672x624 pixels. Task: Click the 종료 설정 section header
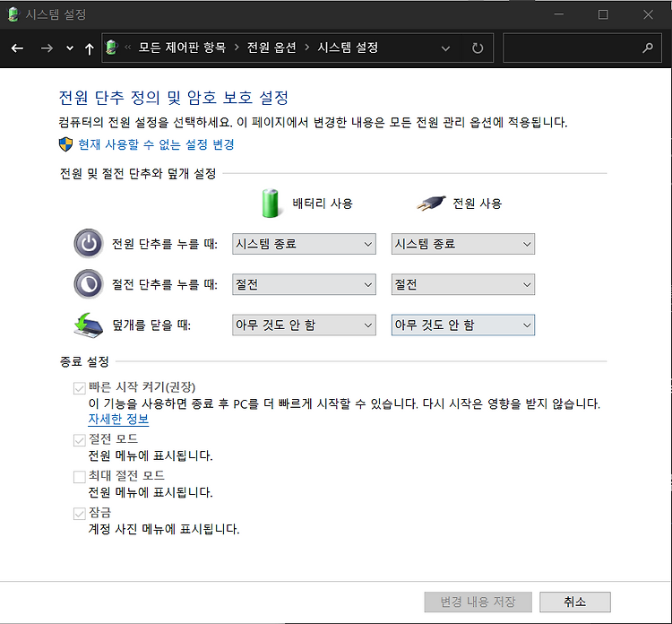(x=84, y=361)
